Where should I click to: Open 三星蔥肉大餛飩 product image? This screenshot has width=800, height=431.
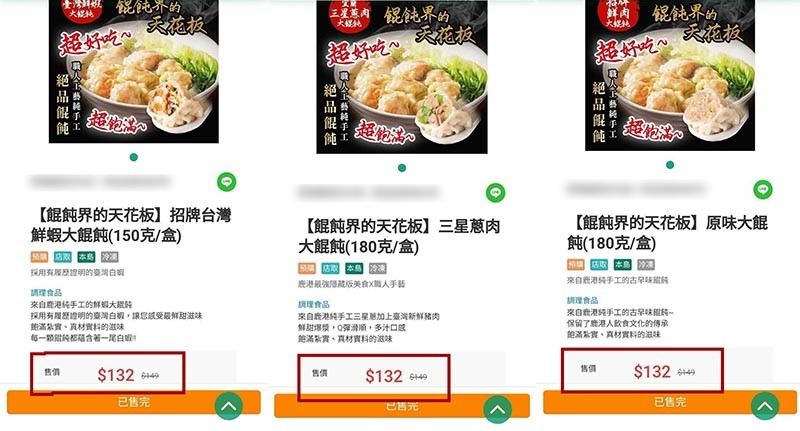(402, 77)
